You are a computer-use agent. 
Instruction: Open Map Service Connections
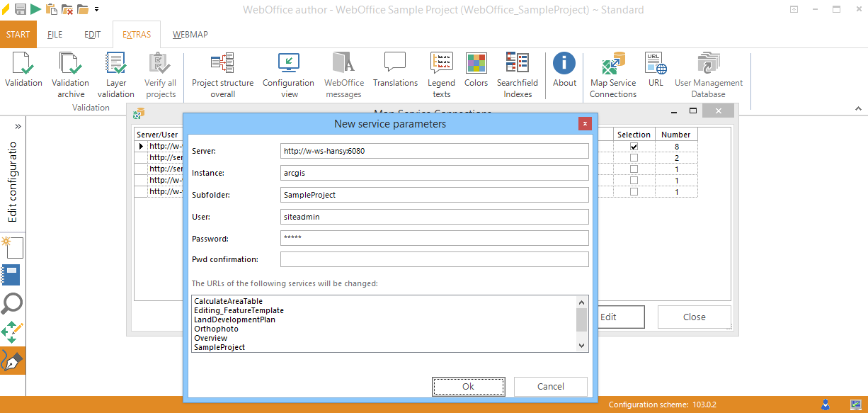[x=612, y=73]
